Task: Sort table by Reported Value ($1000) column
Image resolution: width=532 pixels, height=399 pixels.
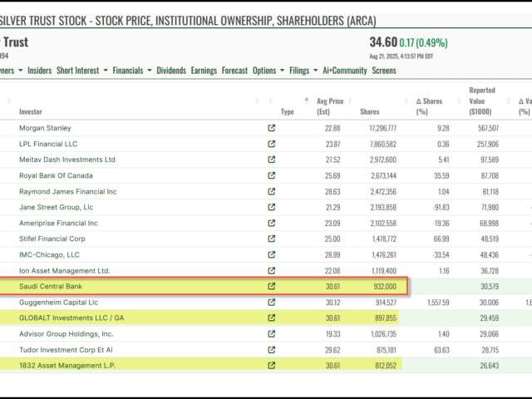Action: pos(482,101)
